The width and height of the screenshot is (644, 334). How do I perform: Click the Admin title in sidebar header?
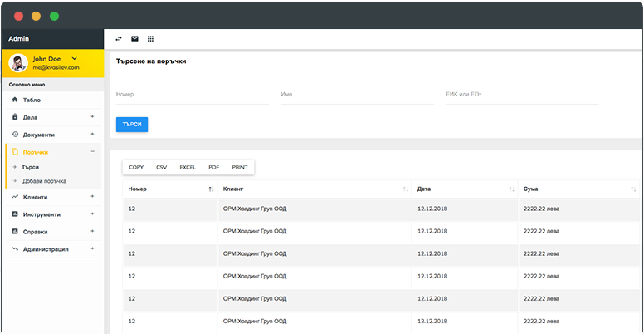click(18, 39)
